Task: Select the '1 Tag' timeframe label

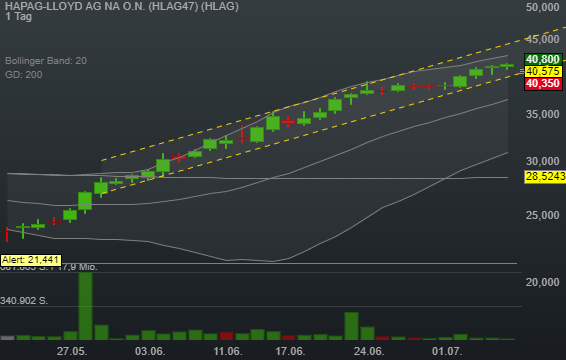Action: pos(18,17)
